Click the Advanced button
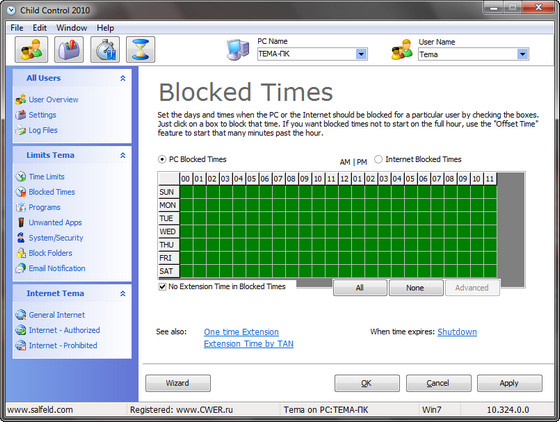Screen dimensions: 560x422 point(472,288)
